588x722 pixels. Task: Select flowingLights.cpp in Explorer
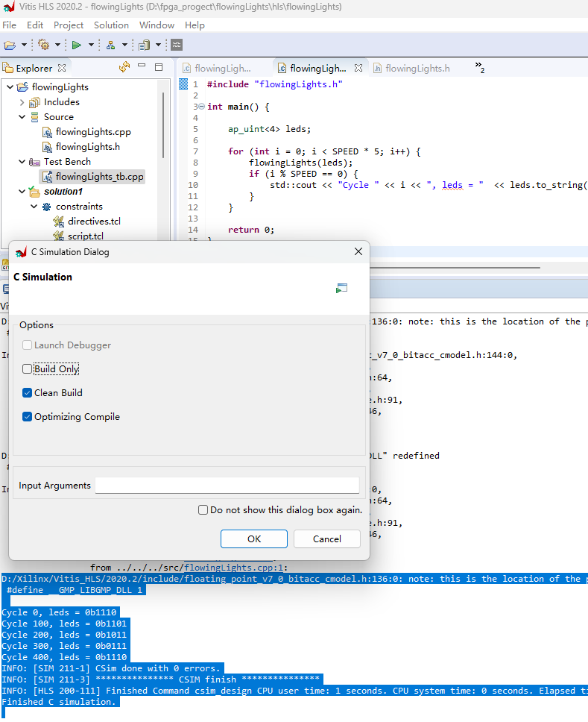[x=93, y=132]
